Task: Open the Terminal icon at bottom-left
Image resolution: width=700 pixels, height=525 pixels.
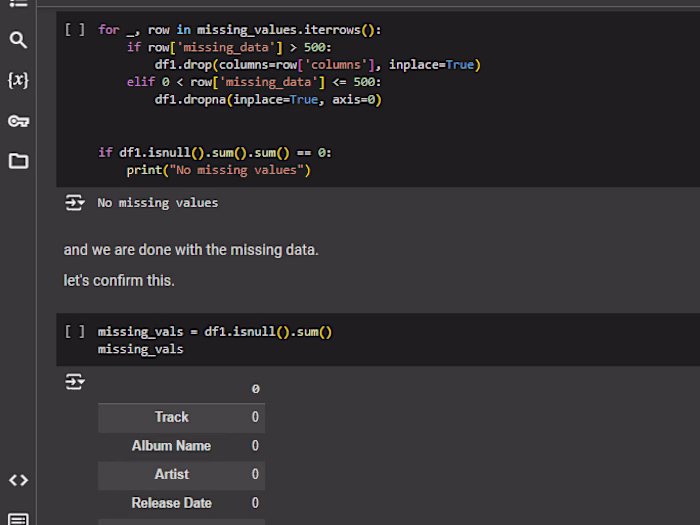Action: click(x=18, y=518)
